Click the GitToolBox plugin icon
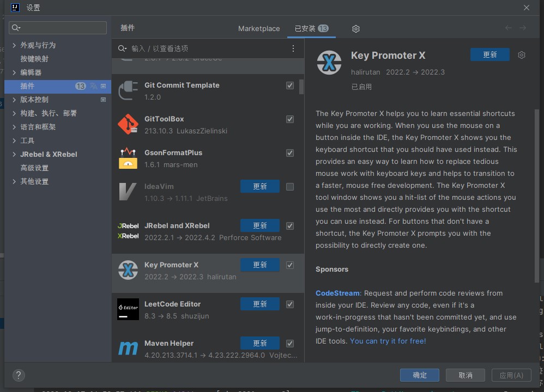544x392 pixels. [x=128, y=125]
